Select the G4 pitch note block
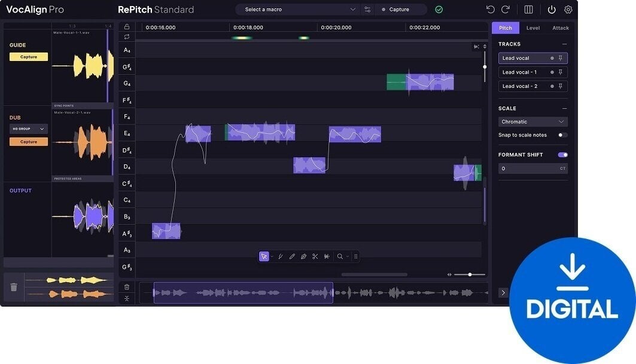Viewport: 636px width, 364px height. [420, 82]
